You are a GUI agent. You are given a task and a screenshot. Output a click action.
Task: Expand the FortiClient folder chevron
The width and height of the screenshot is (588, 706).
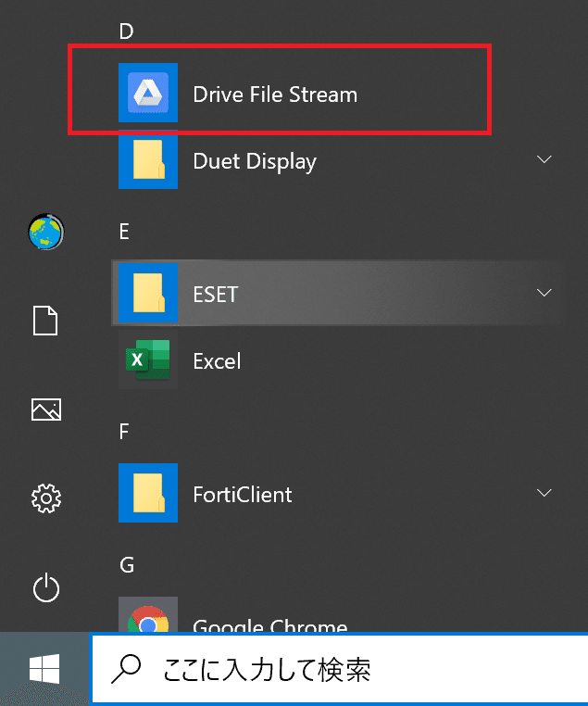(x=544, y=493)
